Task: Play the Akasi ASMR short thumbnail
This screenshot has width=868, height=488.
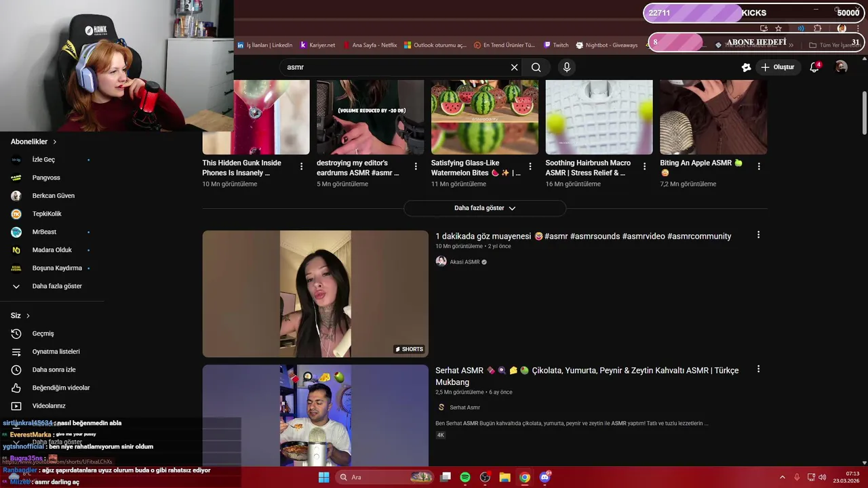Action: pyautogui.click(x=315, y=293)
